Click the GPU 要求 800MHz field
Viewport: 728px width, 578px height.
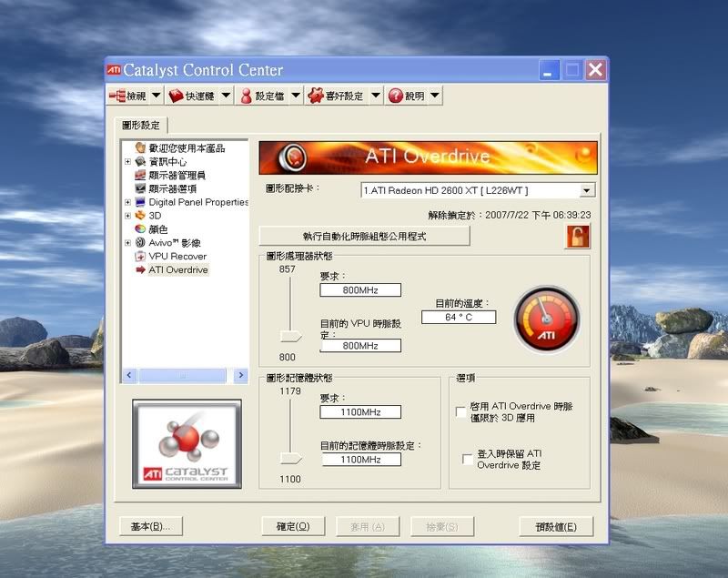(x=360, y=290)
